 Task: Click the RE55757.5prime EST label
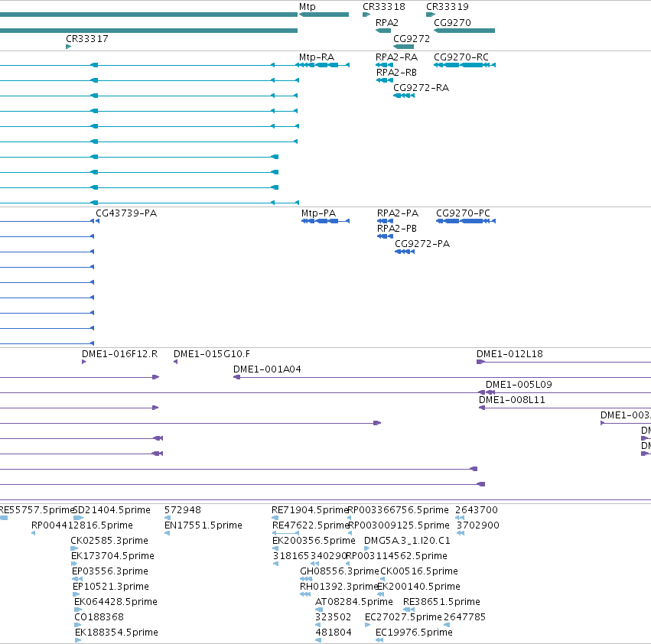pyautogui.click(x=37, y=510)
